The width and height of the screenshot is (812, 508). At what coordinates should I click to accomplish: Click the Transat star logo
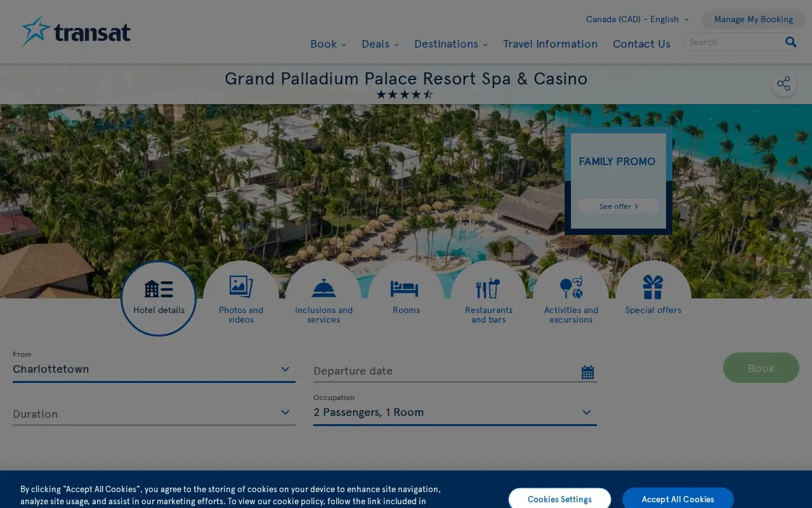(75, 32)
